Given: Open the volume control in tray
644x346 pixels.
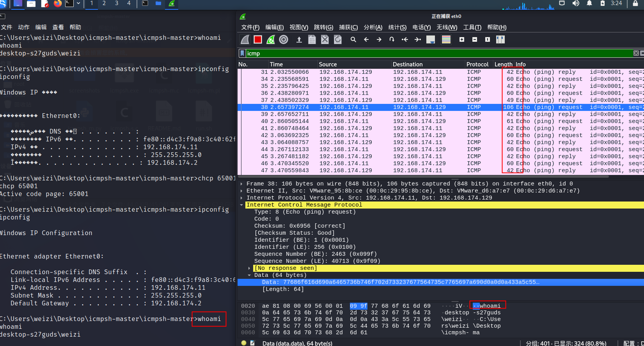Looking at the screenshot, I should (576, 3).
